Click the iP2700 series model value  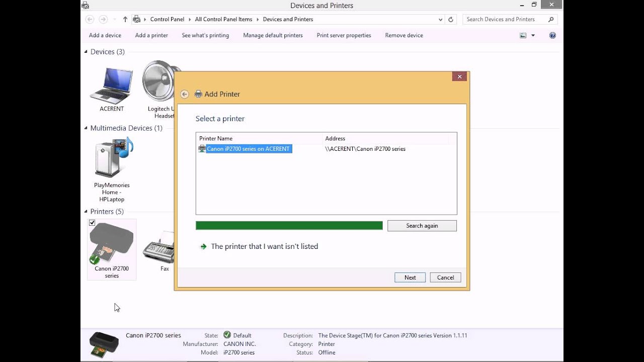click(x=239, y=352)
